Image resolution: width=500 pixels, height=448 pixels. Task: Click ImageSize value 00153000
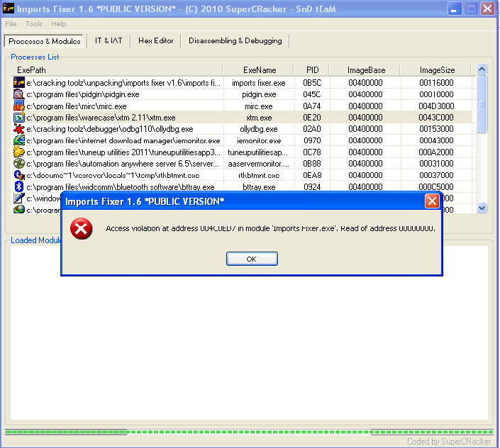(x=436, y=129)
